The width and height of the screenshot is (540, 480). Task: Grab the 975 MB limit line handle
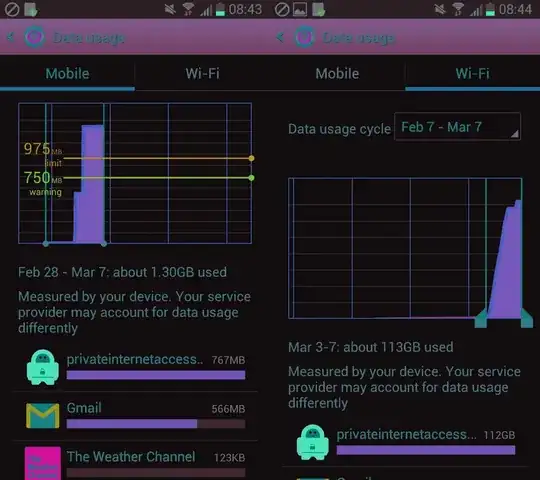(251, 158)
